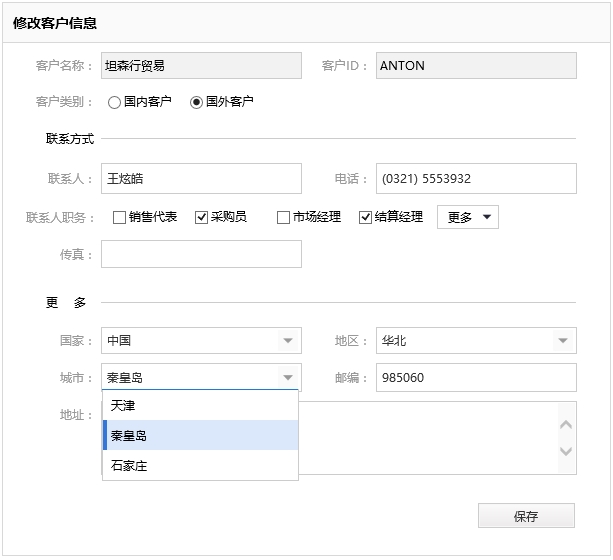Uncheck the 采购员 checkbox
Screen dimensions: 613x560
coord(201,217)
